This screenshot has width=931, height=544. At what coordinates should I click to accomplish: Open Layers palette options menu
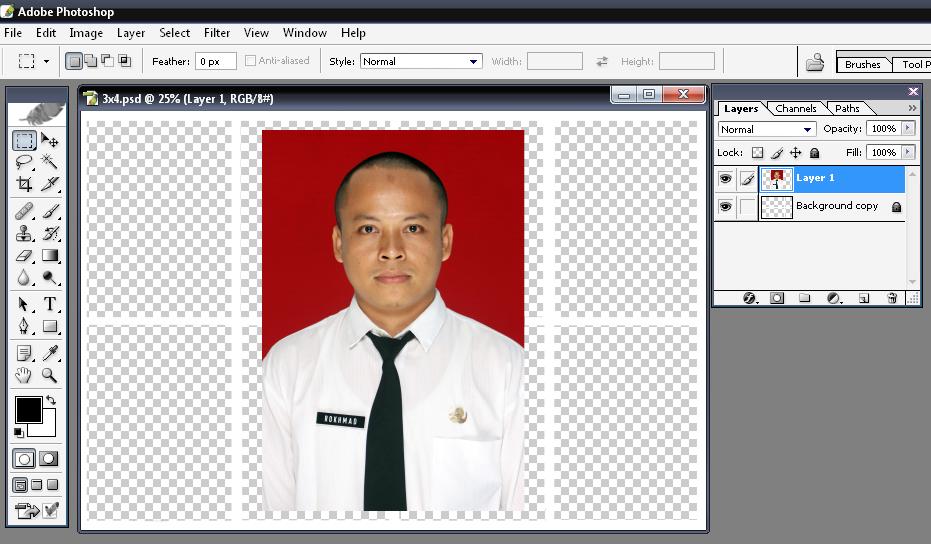[x=912, y=108]
